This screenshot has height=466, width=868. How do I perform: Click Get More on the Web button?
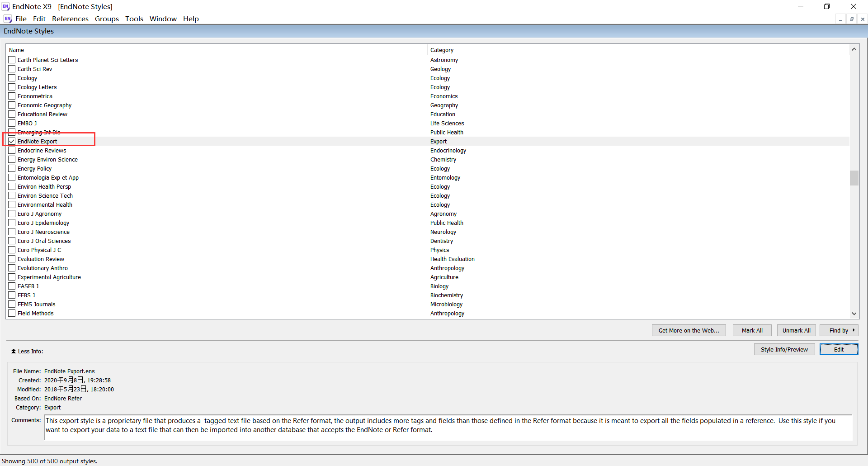(x=689, y=330)
